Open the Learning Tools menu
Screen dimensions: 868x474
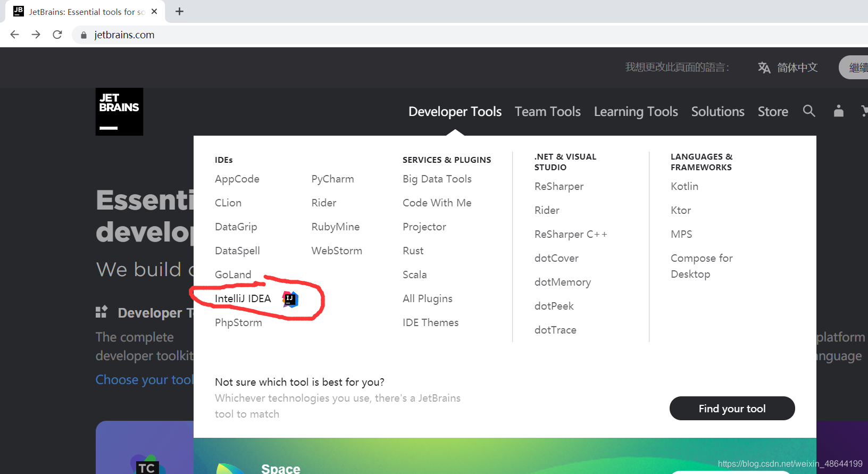636,111
